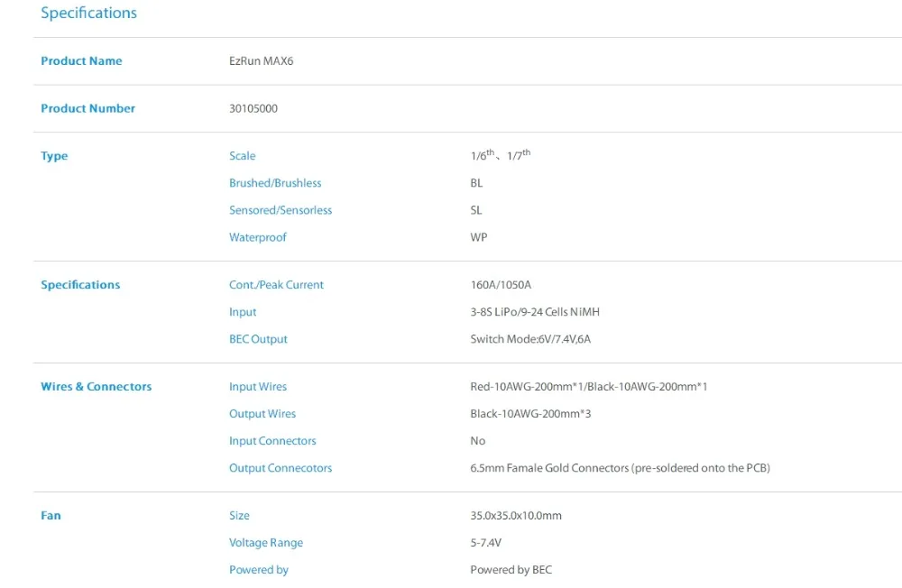Click the No input connectors value

477,441
